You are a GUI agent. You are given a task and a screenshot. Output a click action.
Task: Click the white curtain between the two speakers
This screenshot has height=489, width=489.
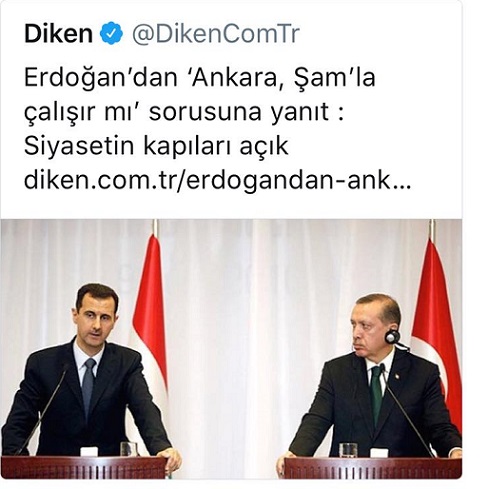(230, 333)
